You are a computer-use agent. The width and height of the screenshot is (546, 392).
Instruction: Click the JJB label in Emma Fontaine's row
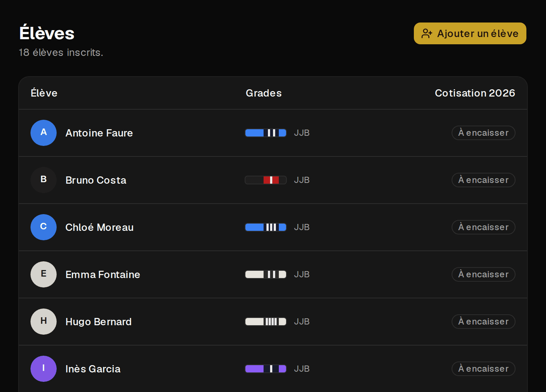point(302,274)
